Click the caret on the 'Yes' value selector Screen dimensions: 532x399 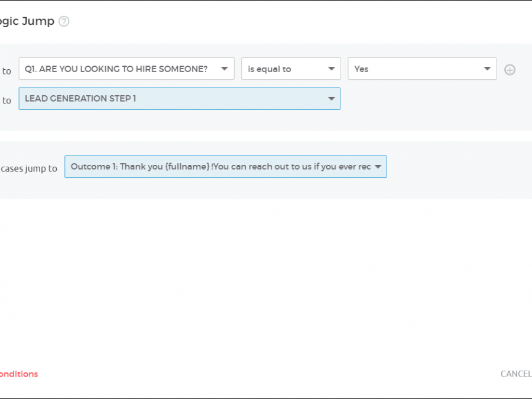point(487,69)
